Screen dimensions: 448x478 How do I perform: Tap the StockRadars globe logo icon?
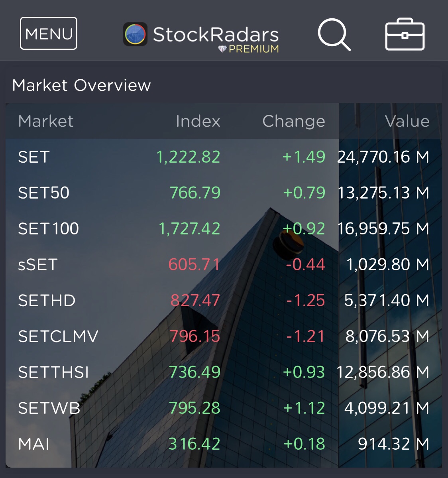[135, 34]
